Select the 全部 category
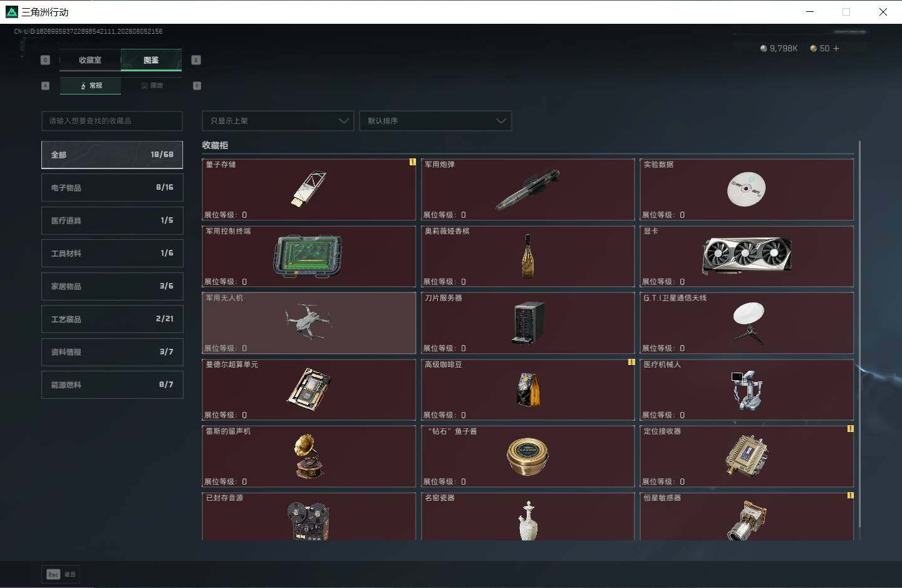 [x=112, y=155]
